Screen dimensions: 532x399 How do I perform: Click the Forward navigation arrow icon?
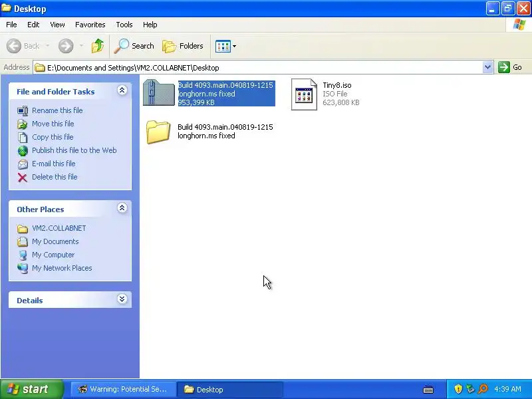[66, 46]
